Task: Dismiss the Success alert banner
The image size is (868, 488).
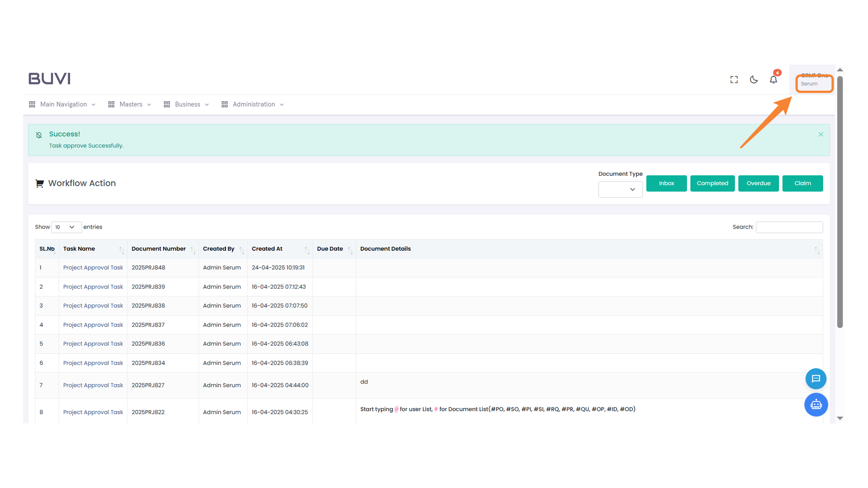Action: pyautogui.click(x=820, y=134)
